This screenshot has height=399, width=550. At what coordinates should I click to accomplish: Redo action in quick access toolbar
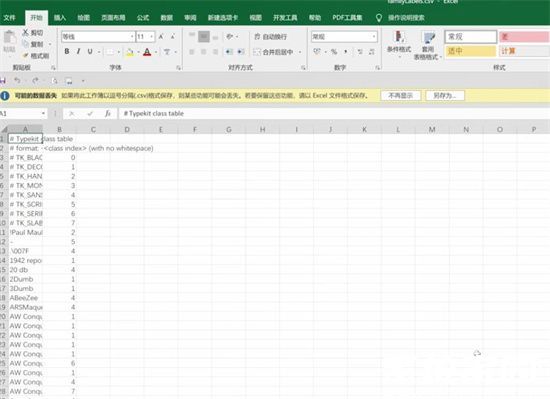[x=35, y=81]
